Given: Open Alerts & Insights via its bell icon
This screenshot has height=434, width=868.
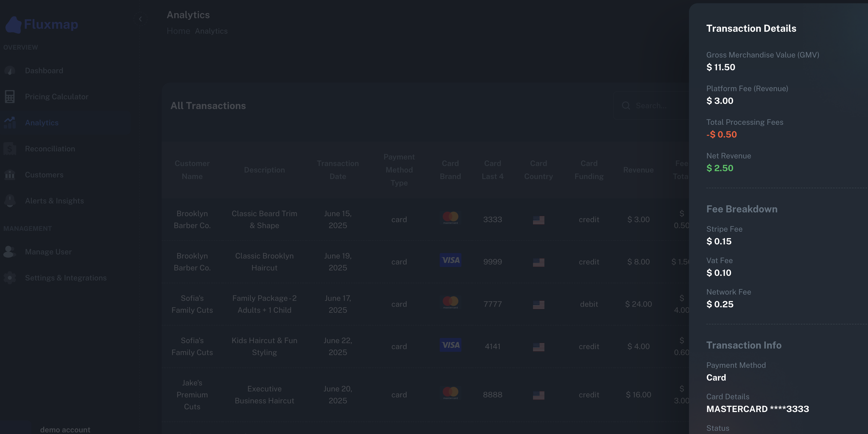Looking at the screenshot, I should (10, 200).
